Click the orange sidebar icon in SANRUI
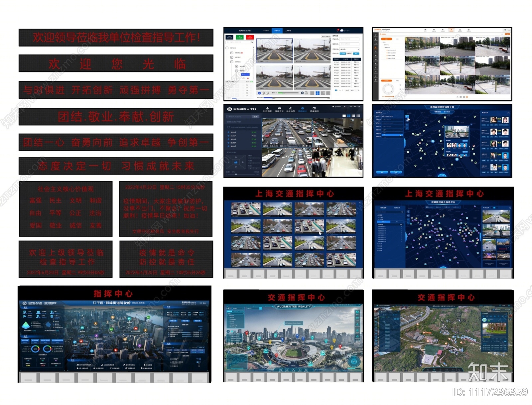This screenshot has height=405, width=532. (x=375, y=48)
